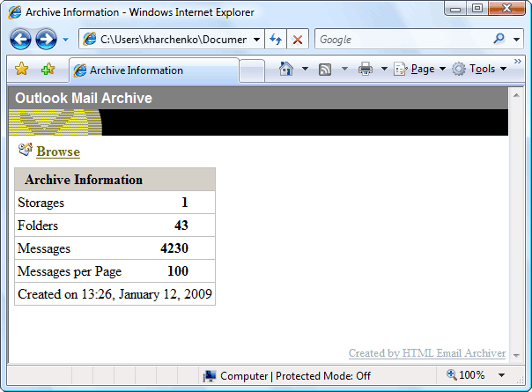Click the Home page icon
The image size is (532, 392).
coord(286,69)
